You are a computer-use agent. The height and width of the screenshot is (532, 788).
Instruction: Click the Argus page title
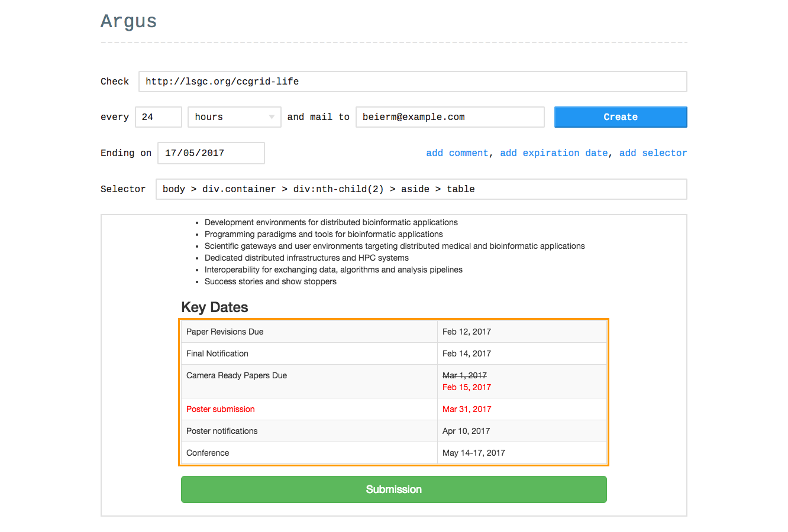[128, 21]
